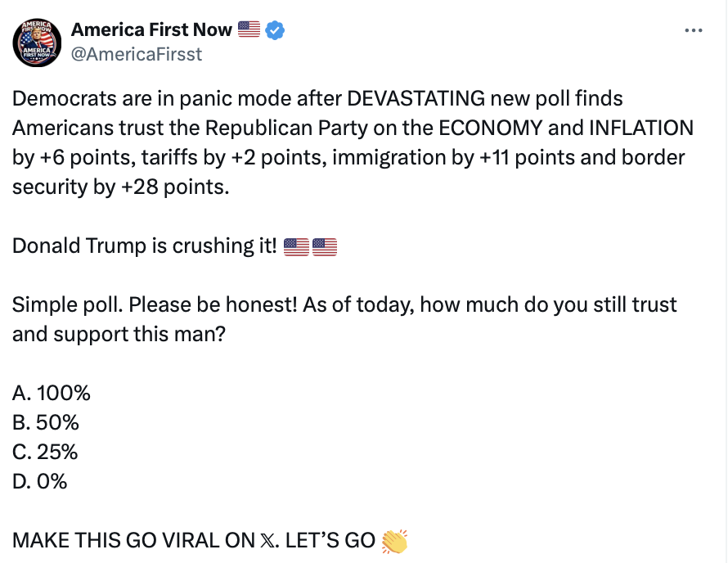
Task: Click the X symbol in the viral line
Action: [267, 540]
